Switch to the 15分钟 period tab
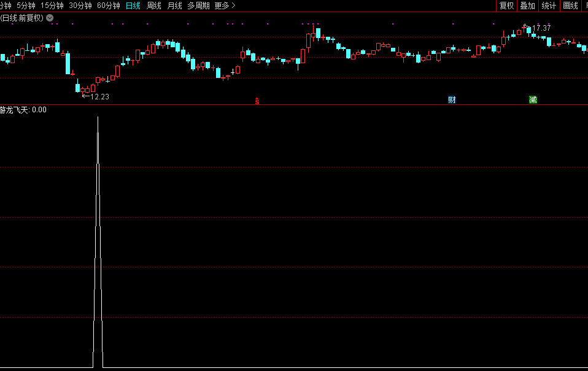Screen dimensions: 588x371 coord(52,6)
